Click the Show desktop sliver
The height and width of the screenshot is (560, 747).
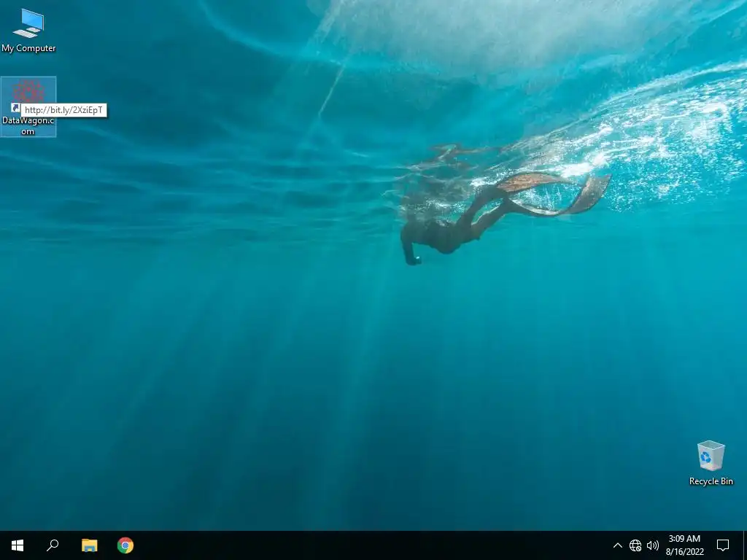(745, 545)
